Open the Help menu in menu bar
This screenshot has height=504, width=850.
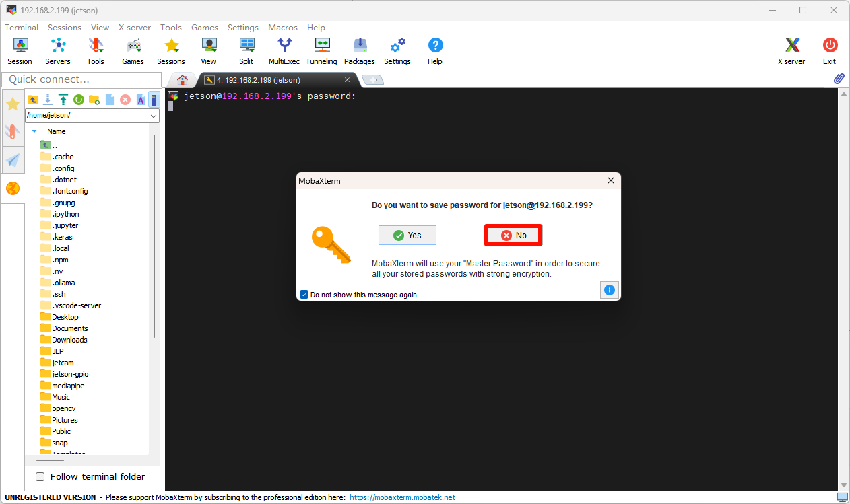point(316,28)
